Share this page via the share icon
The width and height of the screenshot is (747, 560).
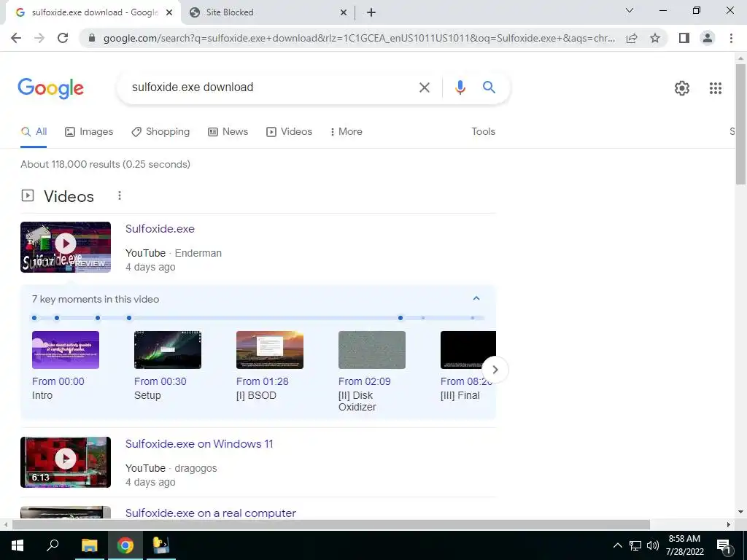coord(632,38)
